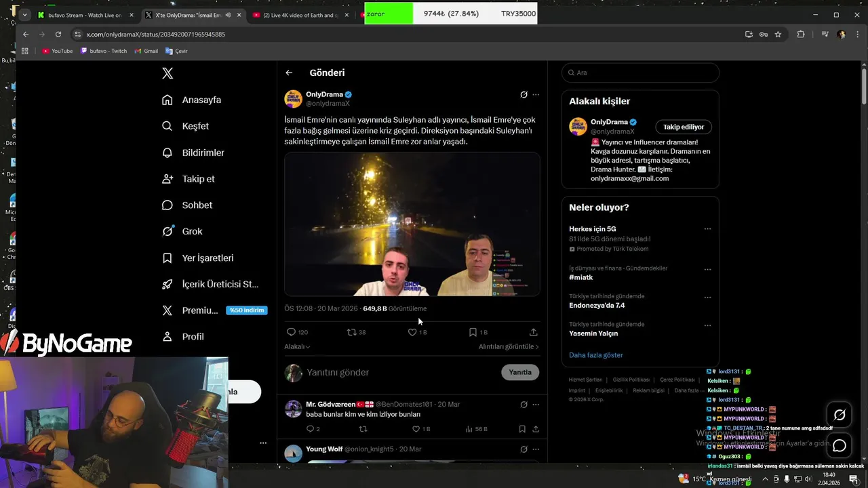Expand the Alakalı sort dropdown
The image size is (868, 488).
pyautogui.click(x=297, y=346)
